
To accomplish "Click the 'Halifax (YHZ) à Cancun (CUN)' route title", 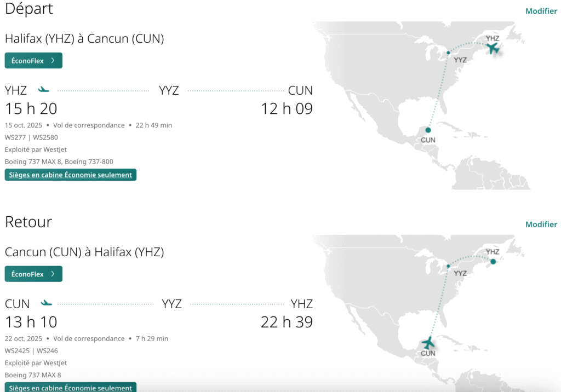I will (84, 39).
